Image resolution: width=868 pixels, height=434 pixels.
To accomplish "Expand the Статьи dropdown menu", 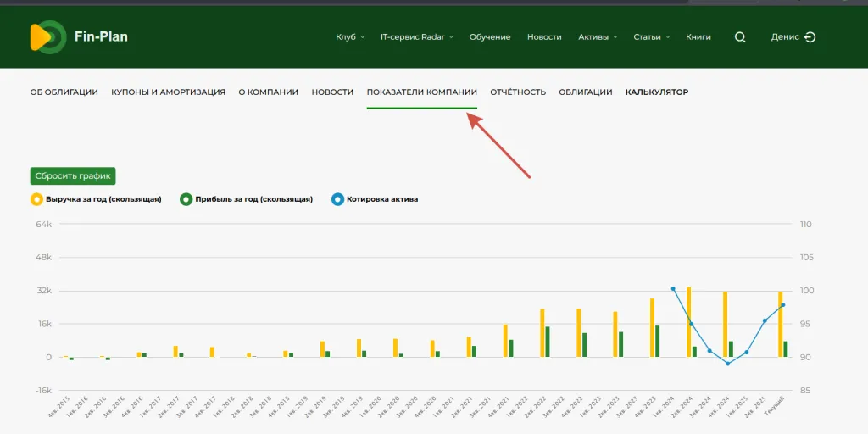I will pyautogui.click(x=651, y=37).
